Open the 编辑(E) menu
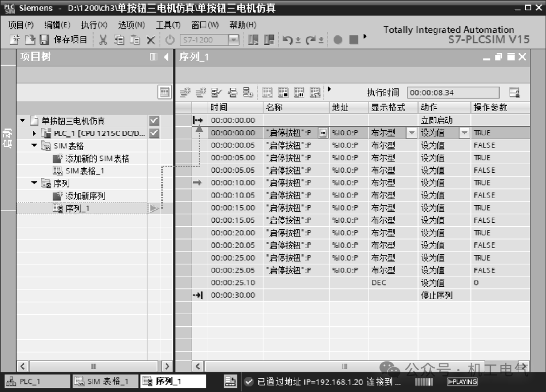 [x=58, y=25]
